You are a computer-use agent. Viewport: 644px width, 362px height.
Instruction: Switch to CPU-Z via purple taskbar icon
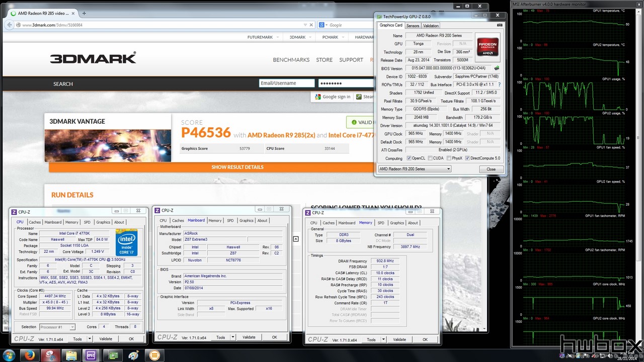tap(92, 355)
